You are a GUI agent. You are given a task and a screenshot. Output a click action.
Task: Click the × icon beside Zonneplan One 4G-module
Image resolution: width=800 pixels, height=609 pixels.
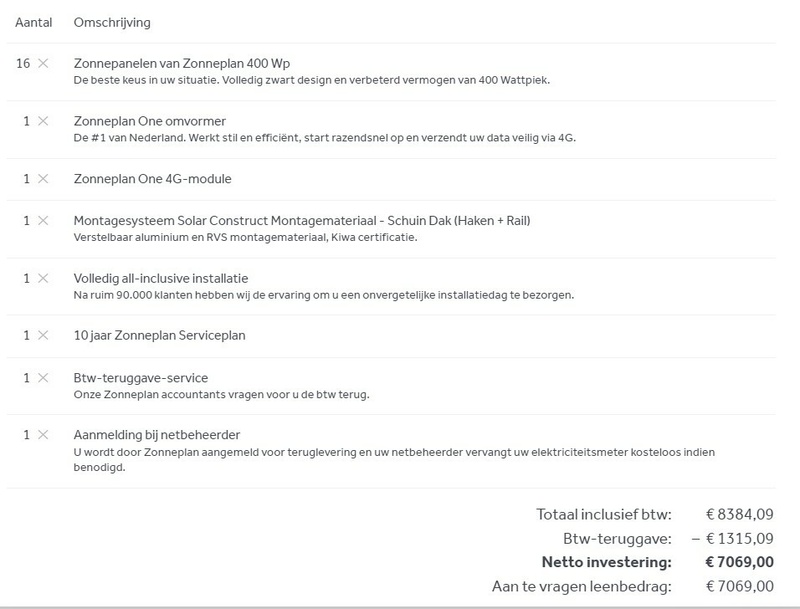click(42, 178)
